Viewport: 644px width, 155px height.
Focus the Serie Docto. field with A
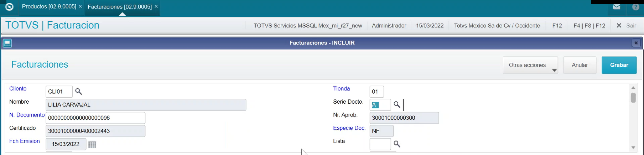pyautogui.click(x=380, y=105)
